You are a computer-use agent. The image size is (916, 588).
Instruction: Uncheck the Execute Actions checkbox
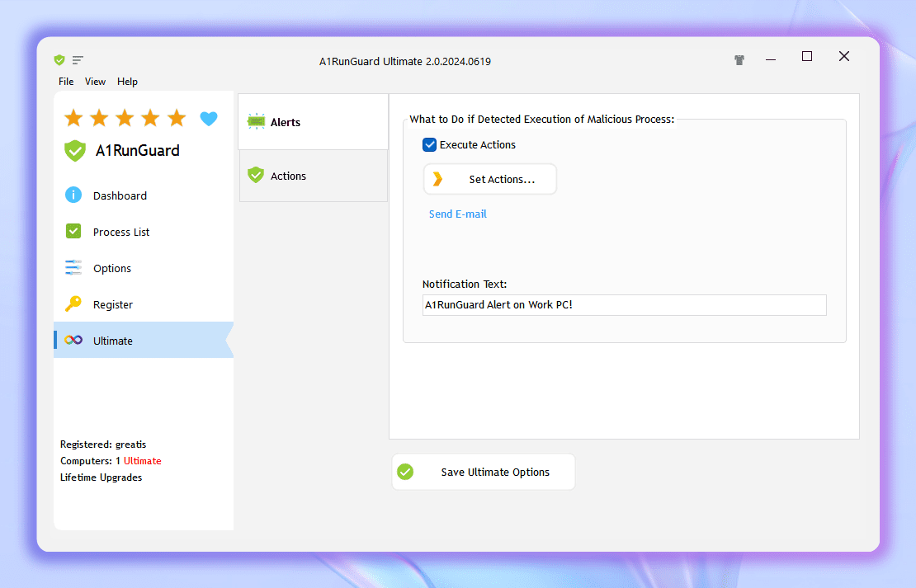point(429,145)
